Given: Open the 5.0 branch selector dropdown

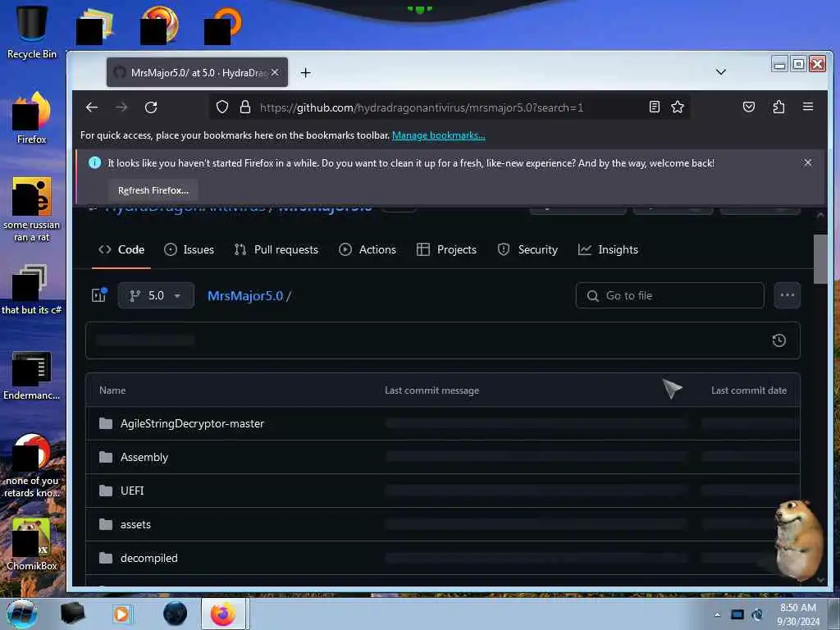Looking at the screenshot, I should tap(156, 295).
